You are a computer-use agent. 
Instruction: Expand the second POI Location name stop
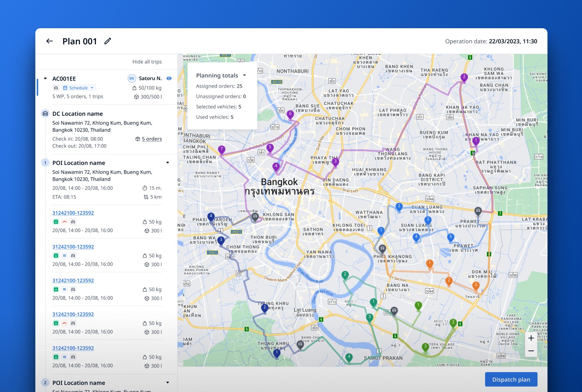click(x=168, y=383)
